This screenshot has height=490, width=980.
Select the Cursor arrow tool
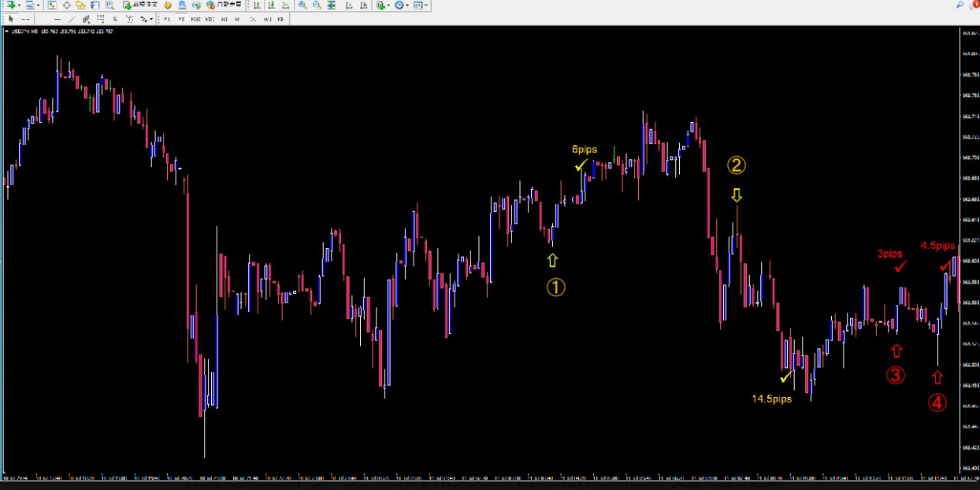coord(11,19)
